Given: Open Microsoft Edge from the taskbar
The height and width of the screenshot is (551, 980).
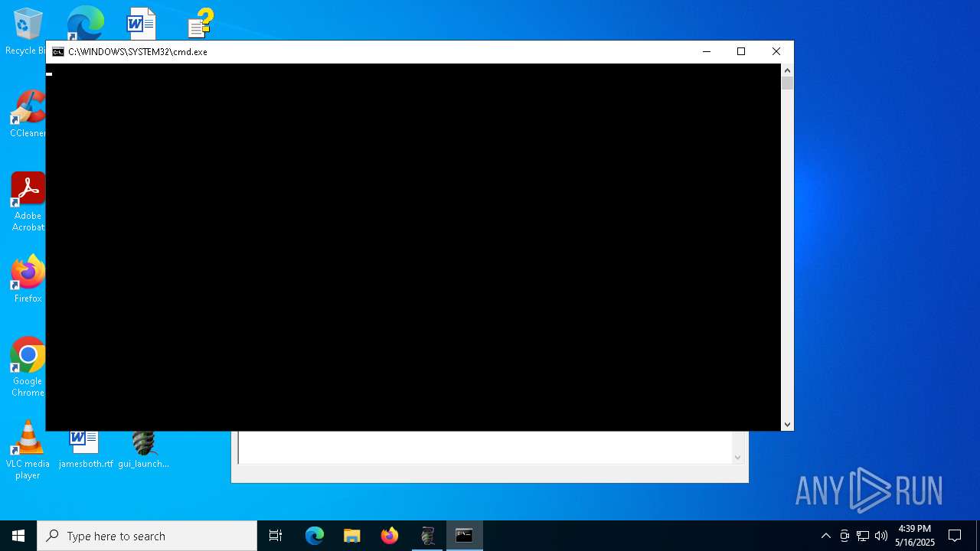Looking at the screenshot, I should [x=315, y=536].
